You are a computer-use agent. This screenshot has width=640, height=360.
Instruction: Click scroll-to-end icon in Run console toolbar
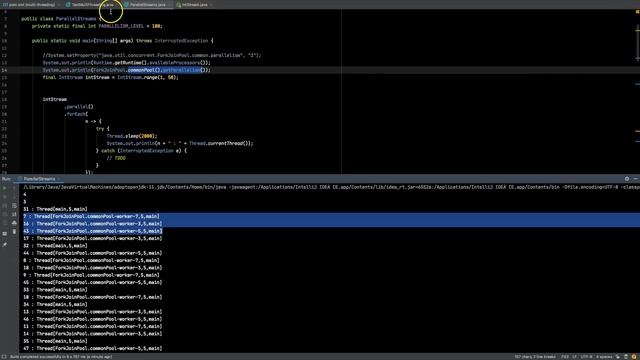tap(14, 214)
